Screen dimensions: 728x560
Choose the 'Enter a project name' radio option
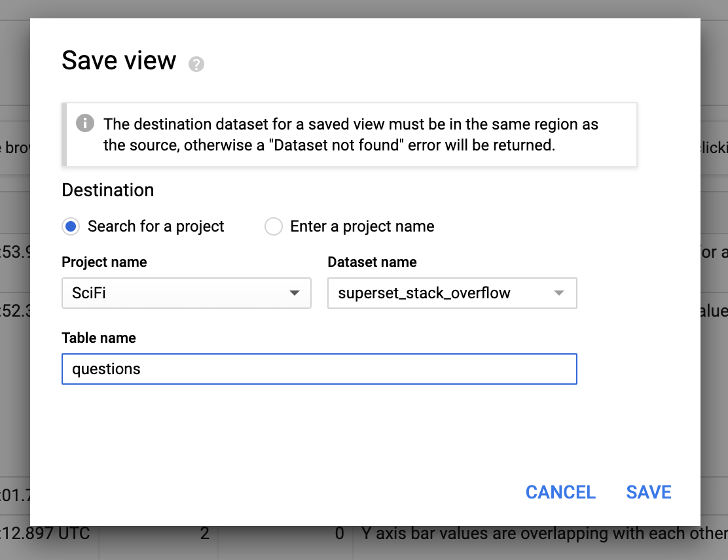273,226
